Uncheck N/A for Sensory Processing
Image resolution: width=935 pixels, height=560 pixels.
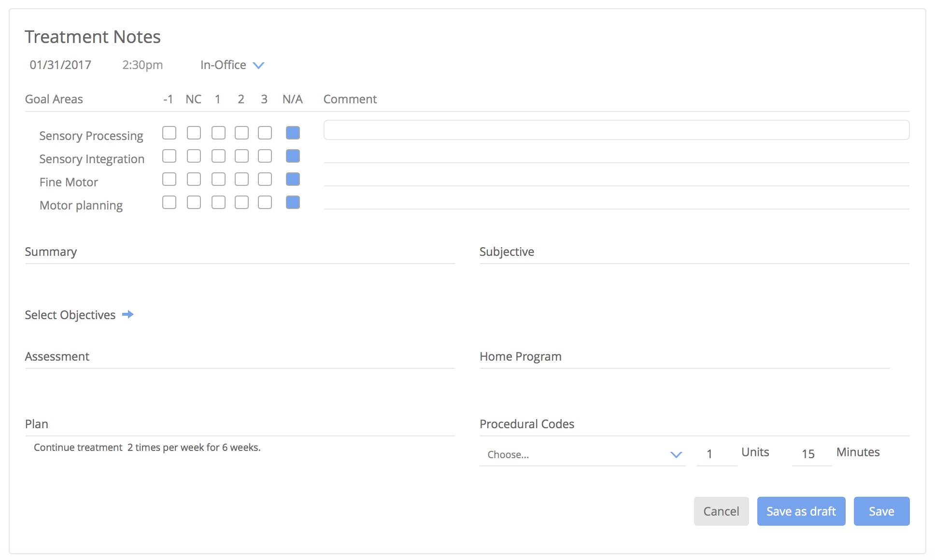pyautogui.click(x=293, y=133)
